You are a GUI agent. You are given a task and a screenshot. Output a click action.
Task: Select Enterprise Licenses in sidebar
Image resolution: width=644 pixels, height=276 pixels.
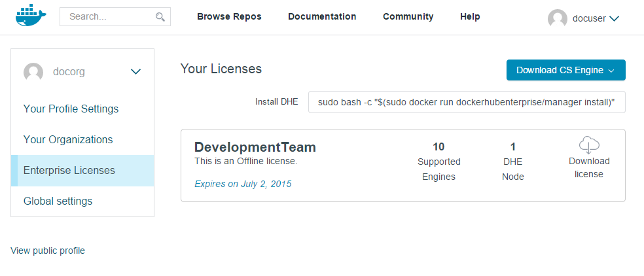[82, 171]
